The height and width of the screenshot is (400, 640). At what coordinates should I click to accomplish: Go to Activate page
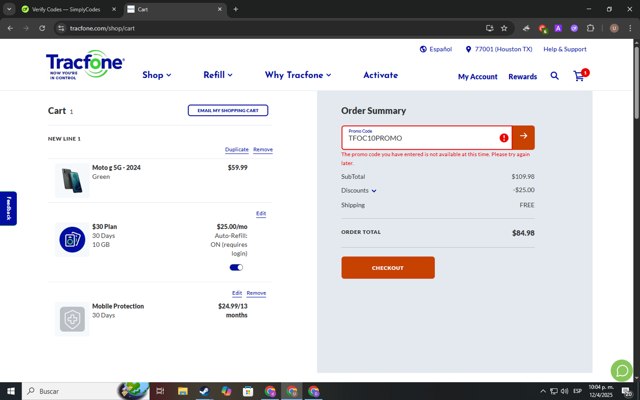tap(380, 75)
